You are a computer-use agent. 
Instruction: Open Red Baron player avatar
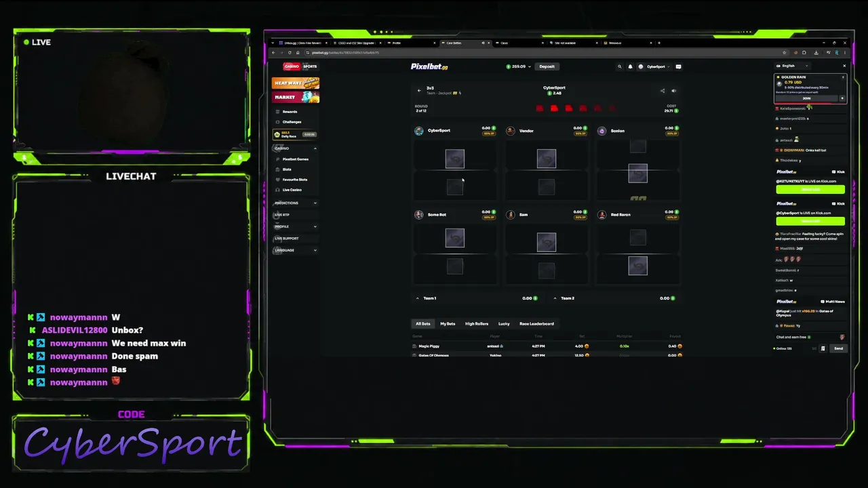coord(602,215)
